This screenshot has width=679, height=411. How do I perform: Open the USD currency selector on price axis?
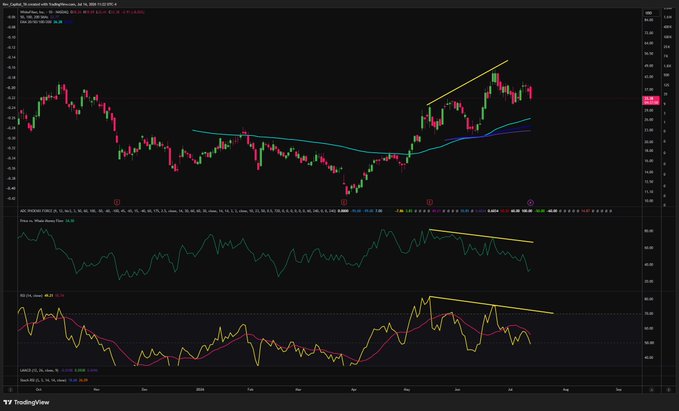[651, 13]
